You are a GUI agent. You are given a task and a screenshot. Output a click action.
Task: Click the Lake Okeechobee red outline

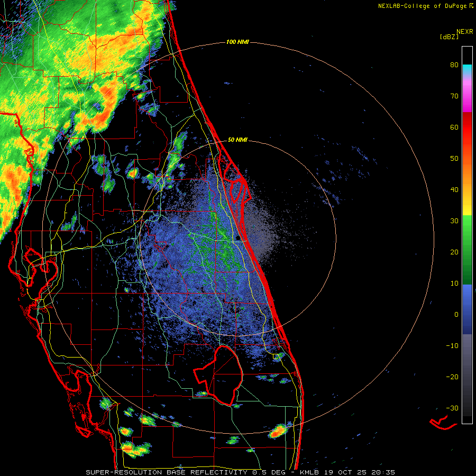pyautogui.click(x=219, y=376)
